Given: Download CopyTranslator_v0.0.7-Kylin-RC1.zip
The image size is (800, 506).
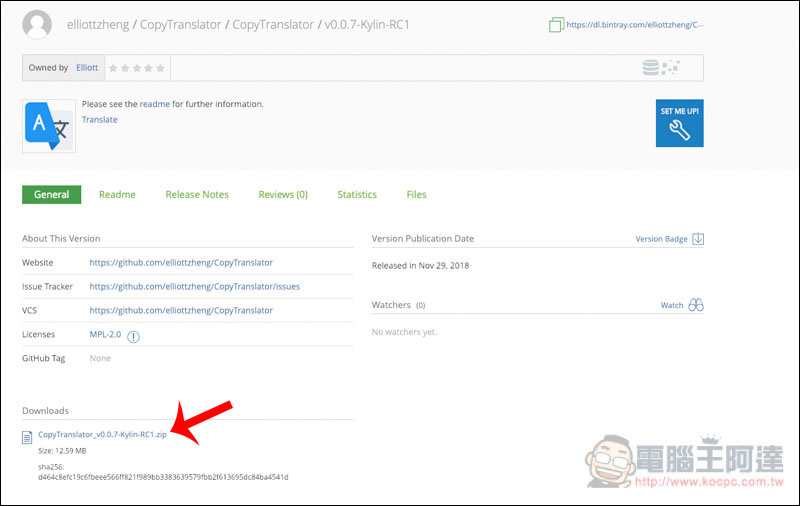Looking at the screenshot, I should [102, 435].
